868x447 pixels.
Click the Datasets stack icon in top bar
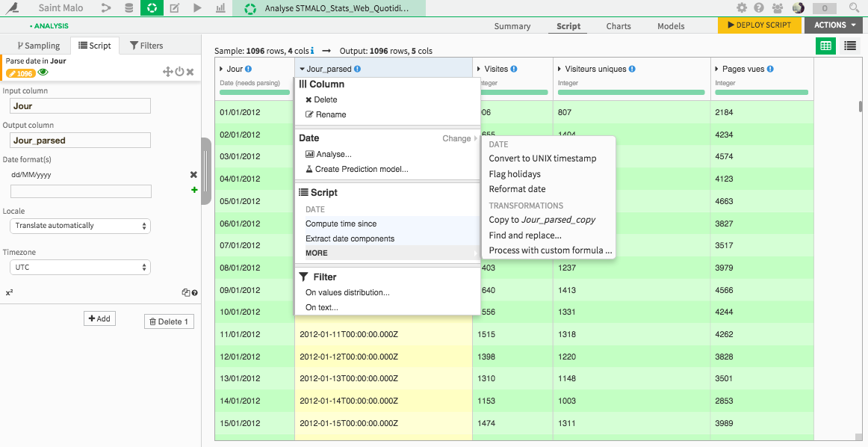point(128,8)
